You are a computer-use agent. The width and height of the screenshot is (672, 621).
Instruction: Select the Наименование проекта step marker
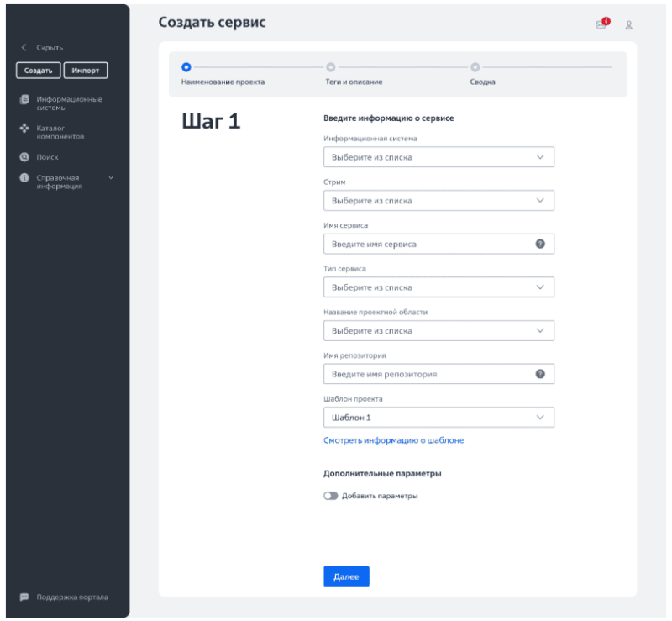click(x=185, y=66)
